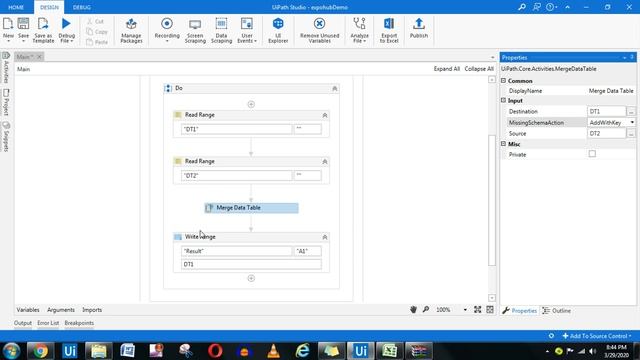Select the DESIGN ribbon tab
640x360 pixels.
coord(49,7)
